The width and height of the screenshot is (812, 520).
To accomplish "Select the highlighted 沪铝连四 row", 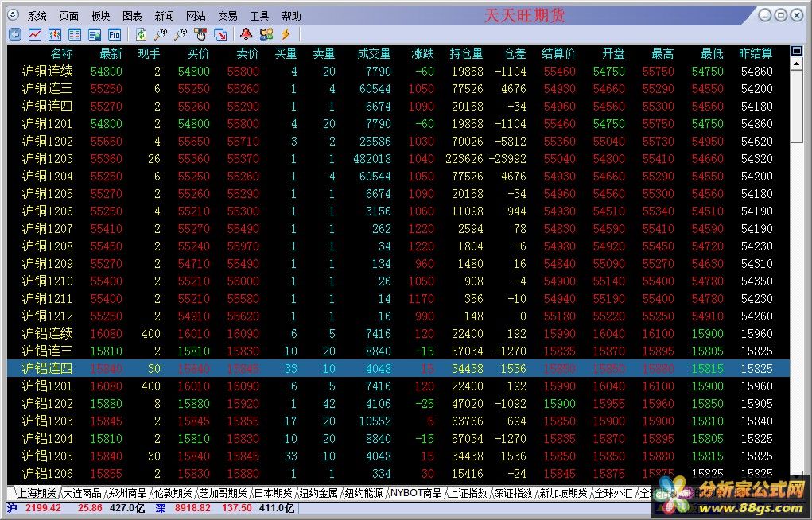I will point(398,369).
